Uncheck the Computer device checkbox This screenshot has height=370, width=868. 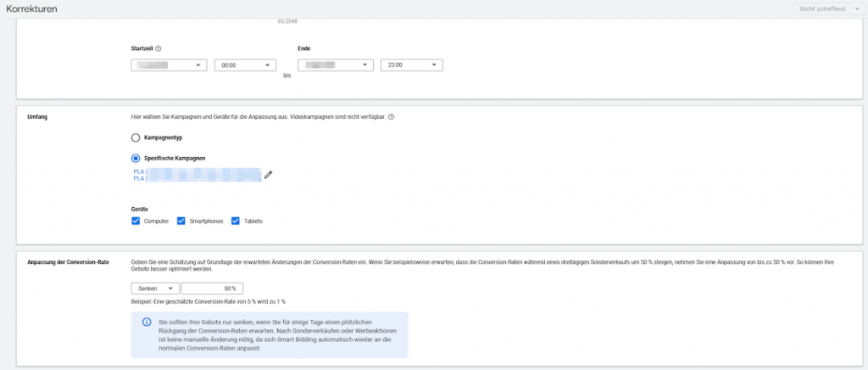tap(136, 221)
